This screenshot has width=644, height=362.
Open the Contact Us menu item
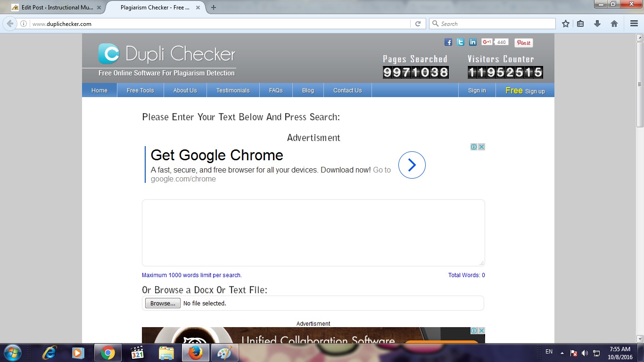[347, 90]
